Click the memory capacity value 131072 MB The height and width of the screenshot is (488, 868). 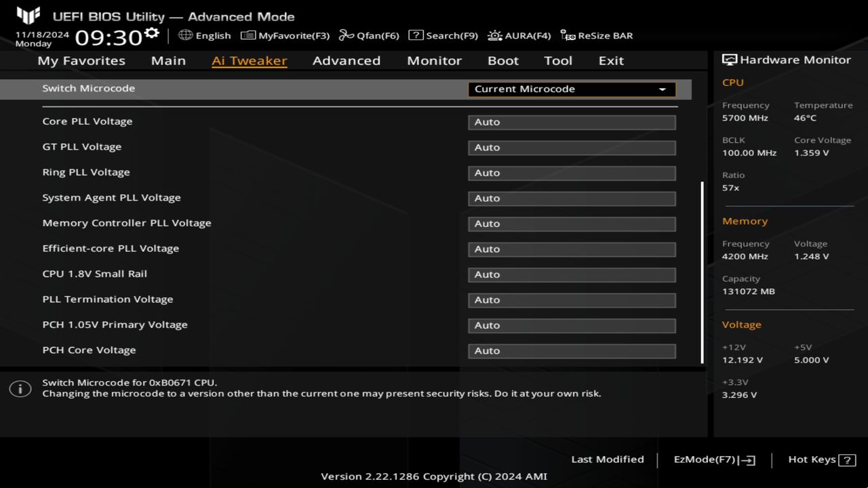tap(749, 291)
